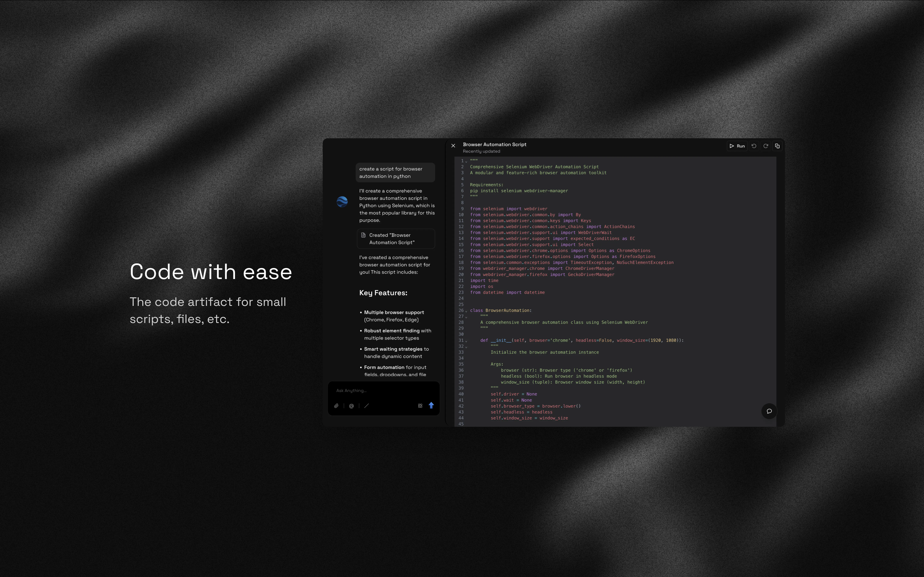Image resolution: width=924 pixels, height=577 pixels.
Task: Click the slash command icon
Action: pyautogui.click(x=367, y=406)
